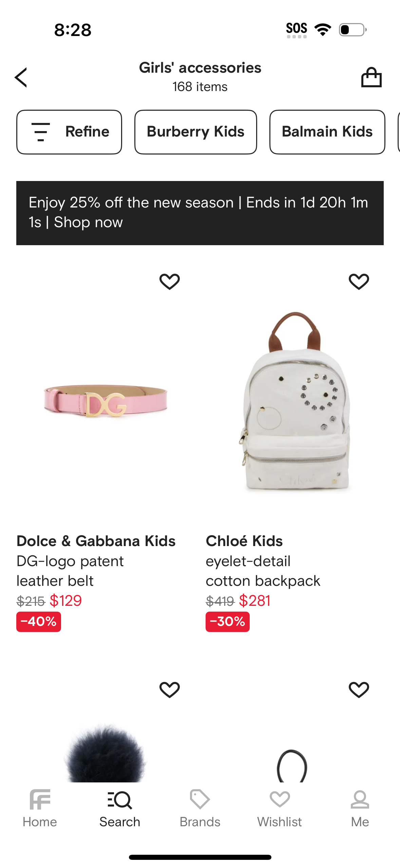
Task: Filter by Balmain Kids brand
Action: tap(327, 132)
